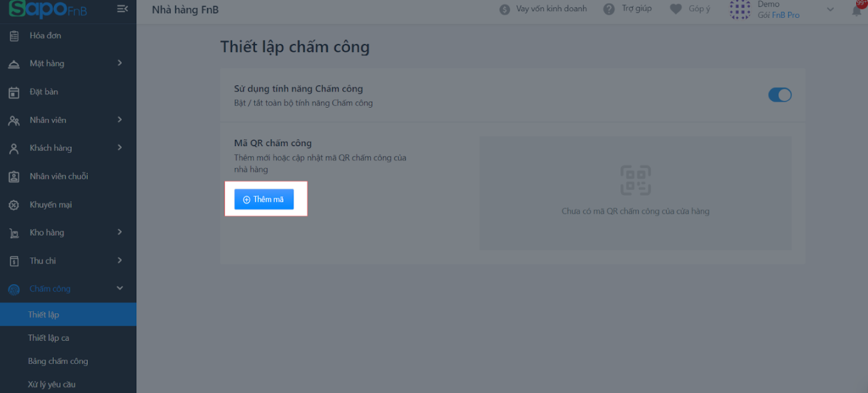
Task: Open the Demo account dropdown
Action: pyautogui.click(x=830, y=9)
